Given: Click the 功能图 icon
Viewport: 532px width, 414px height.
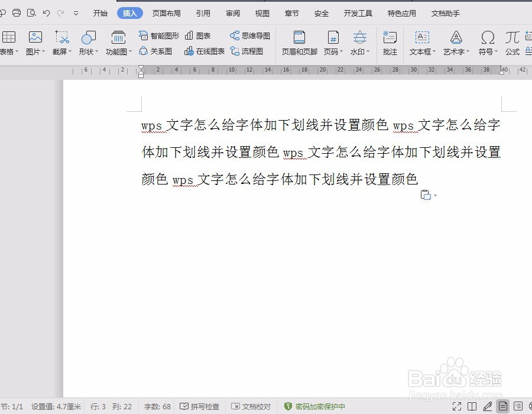Looking at the screenshot, I should pyautogui.click(x=118, y=37).
